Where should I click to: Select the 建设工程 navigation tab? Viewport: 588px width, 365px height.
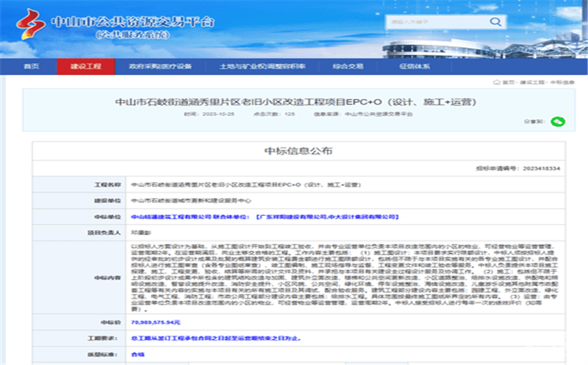click(x=87, y=66)
